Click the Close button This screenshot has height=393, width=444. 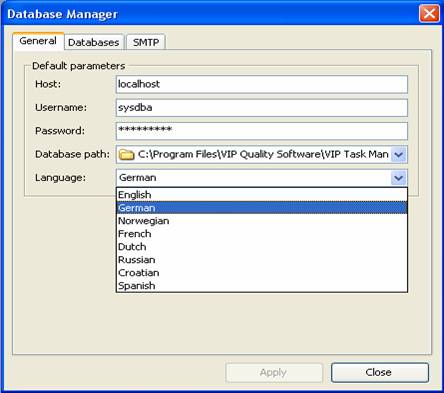coord(380,372)
